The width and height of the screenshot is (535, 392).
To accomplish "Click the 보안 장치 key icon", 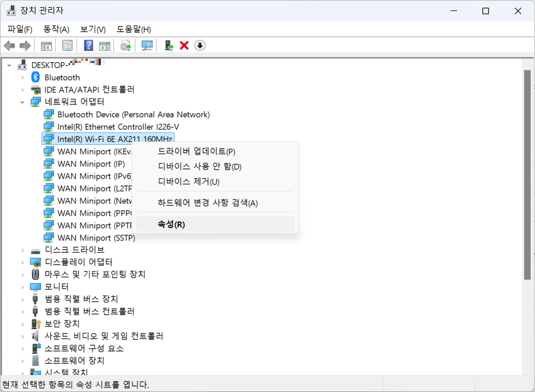I will (36, 323).
